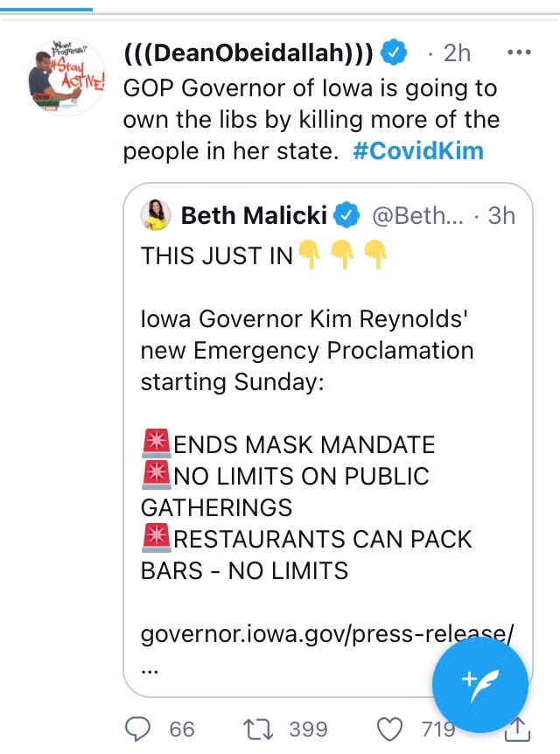The height and width of the screenshot is (754, 560).
Task: Tap the 2h tweet timestamp
Action: (457, 53)
